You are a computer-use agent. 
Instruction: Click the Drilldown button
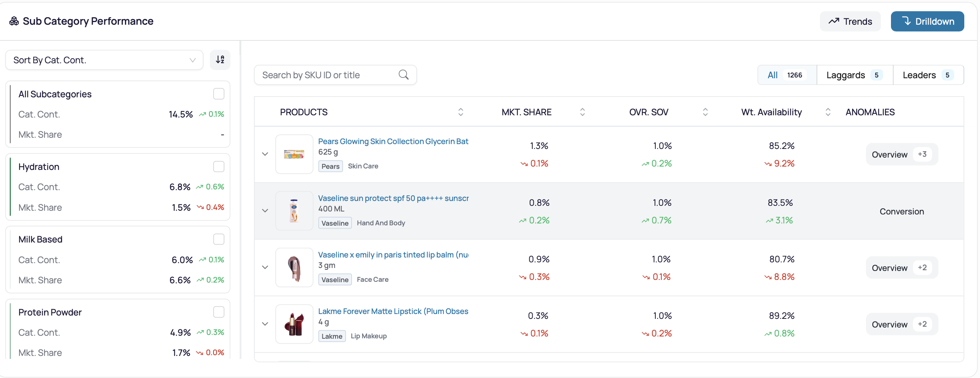(927, 21)
